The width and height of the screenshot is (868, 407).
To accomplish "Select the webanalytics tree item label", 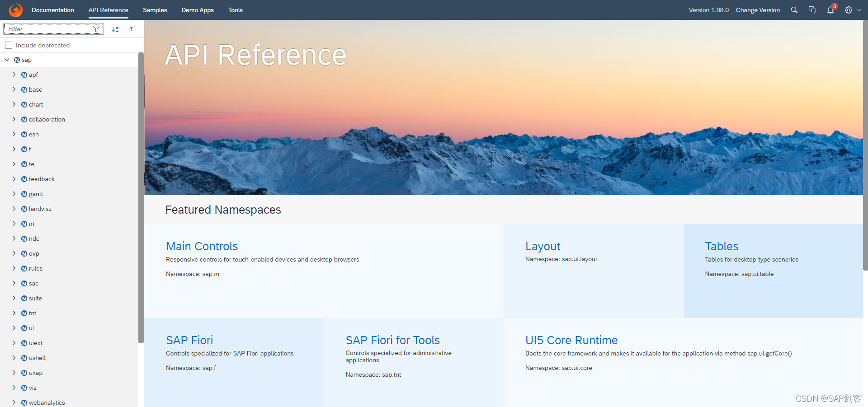I will [47, 402].
